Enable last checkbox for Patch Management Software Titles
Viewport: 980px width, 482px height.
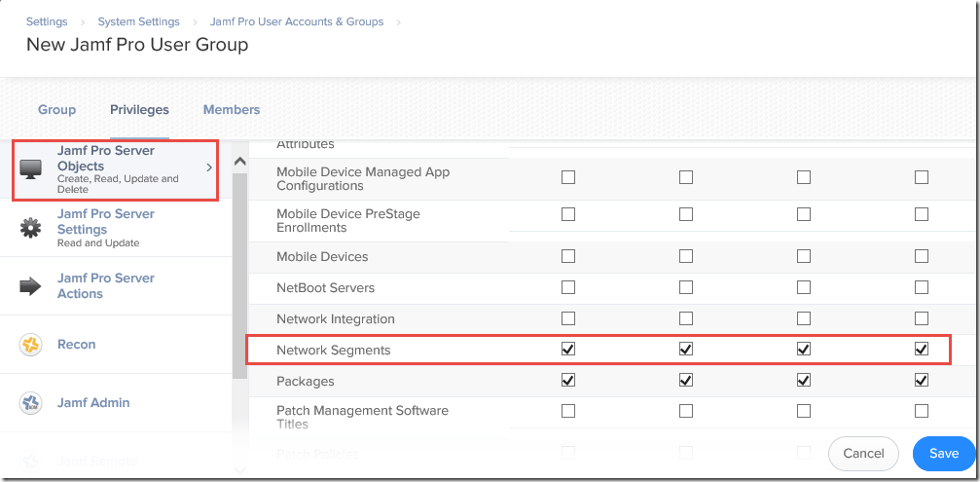click(x=922, y=411)
